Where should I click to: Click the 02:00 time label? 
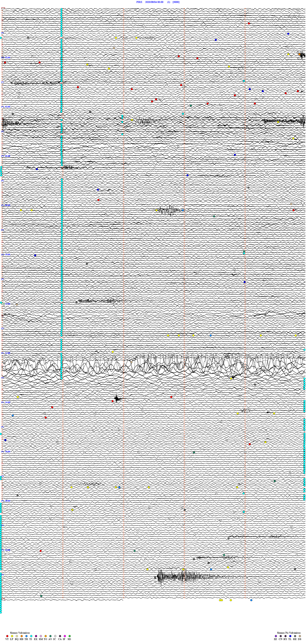(x=8, y=58)
